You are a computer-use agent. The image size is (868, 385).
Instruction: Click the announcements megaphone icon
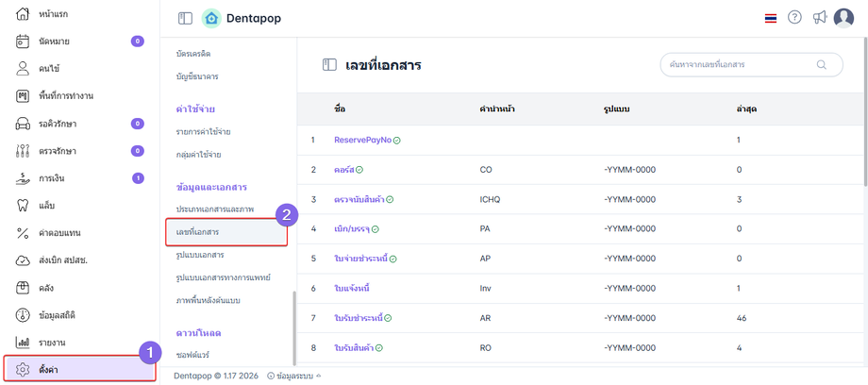(819, 18)
